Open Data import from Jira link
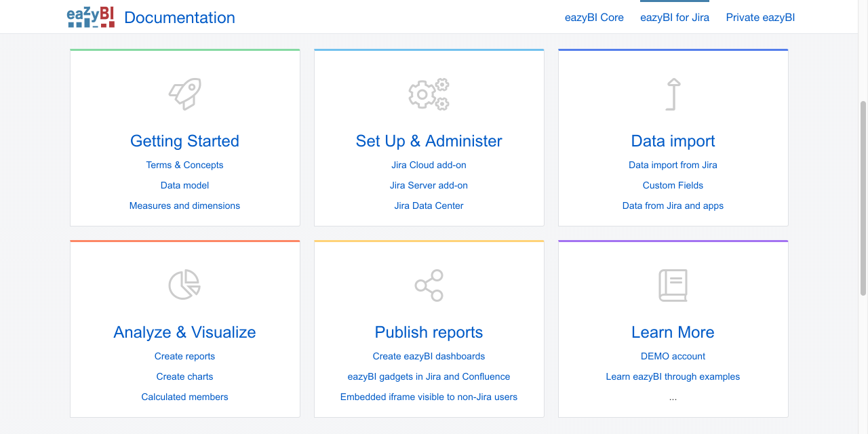This screenshot has width=868, height=434. (x=673, y=165)
